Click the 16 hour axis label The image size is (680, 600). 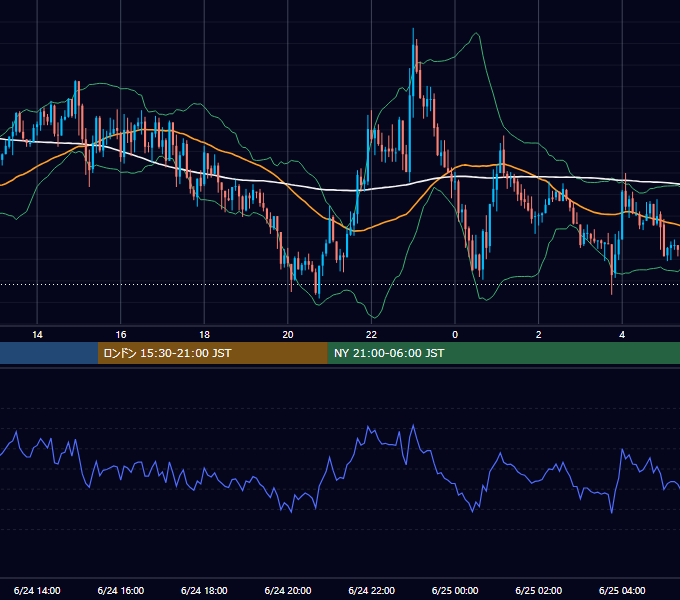coord(121,335)
